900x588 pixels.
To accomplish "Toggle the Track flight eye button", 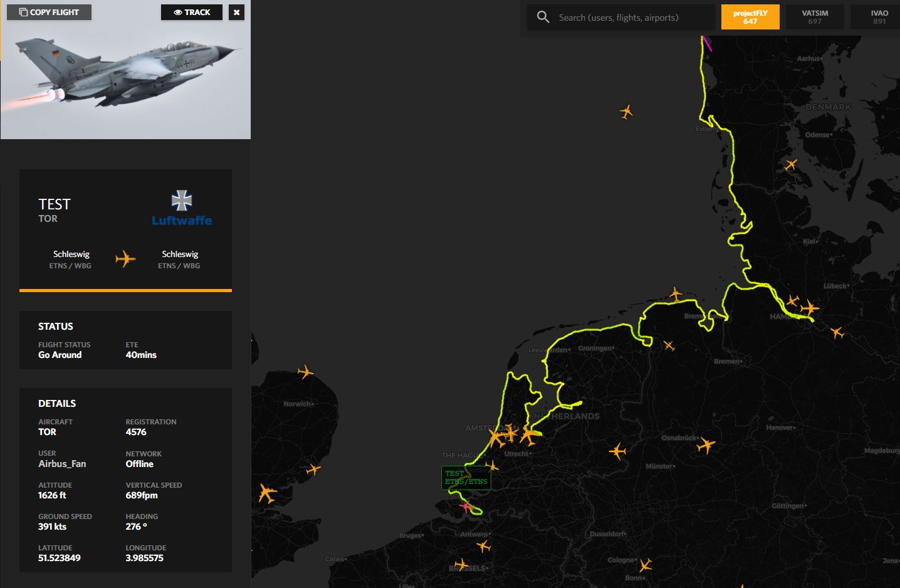I will 191,13.
